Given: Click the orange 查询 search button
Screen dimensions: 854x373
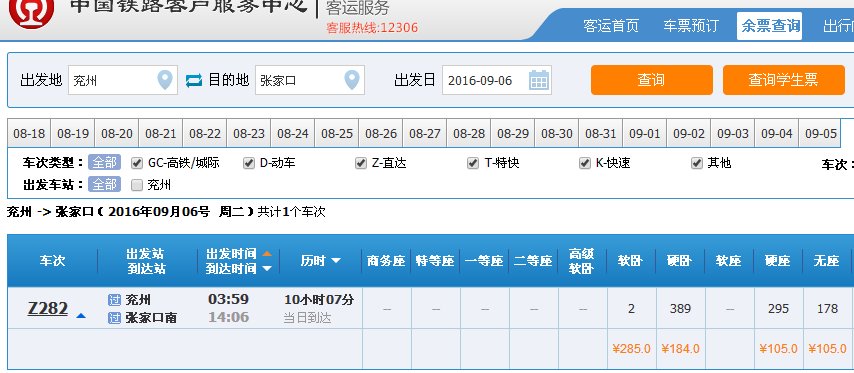Looking at the screenshot, I should tap(651, 80).
